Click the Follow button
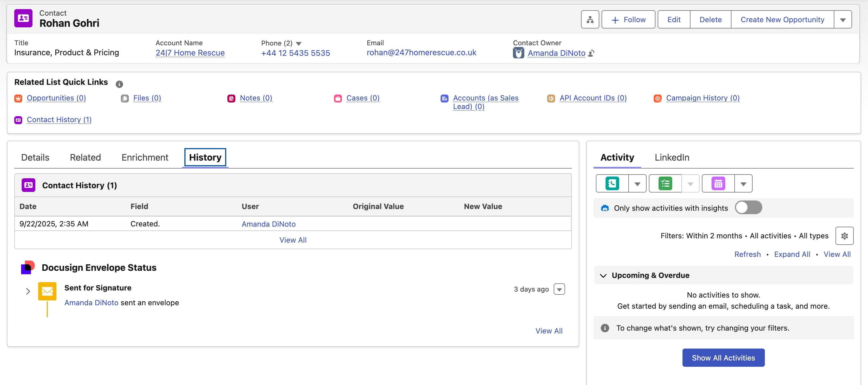868x385 pixels. point(628,20)
